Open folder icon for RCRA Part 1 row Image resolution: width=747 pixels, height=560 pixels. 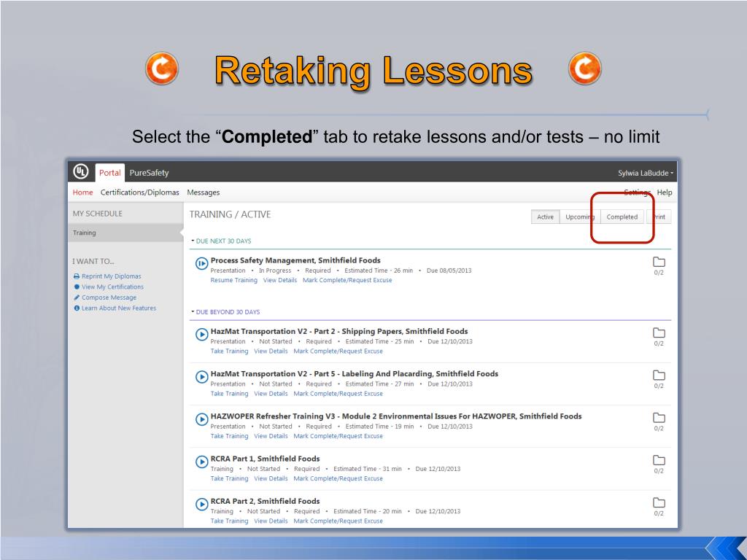(659, 460)
